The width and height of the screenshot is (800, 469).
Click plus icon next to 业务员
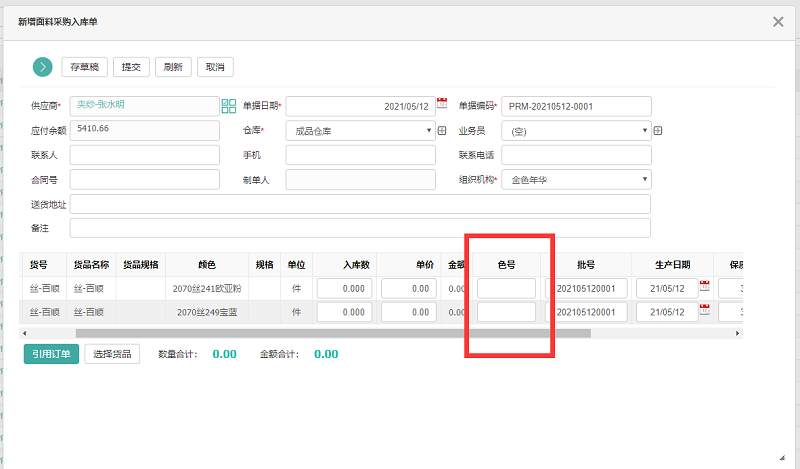click(x=658, y=131)
